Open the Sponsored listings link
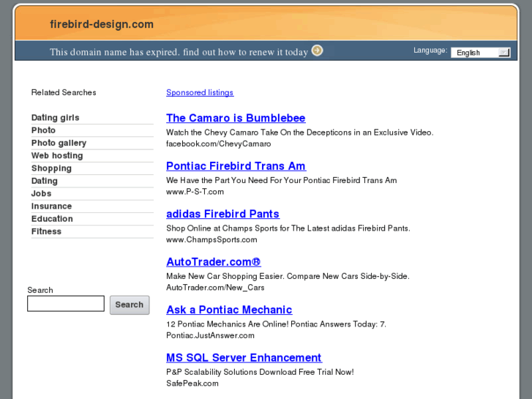This screenshot has height=399, width=532. click(x=200, y=92)
